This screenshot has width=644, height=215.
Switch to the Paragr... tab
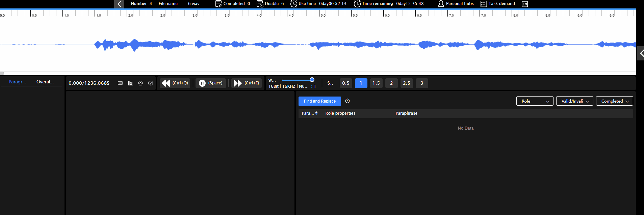click(17, 82)
